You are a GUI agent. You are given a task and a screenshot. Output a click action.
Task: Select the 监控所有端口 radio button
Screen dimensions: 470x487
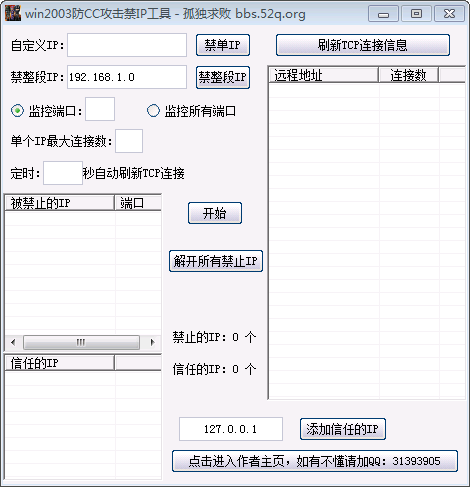153,111
